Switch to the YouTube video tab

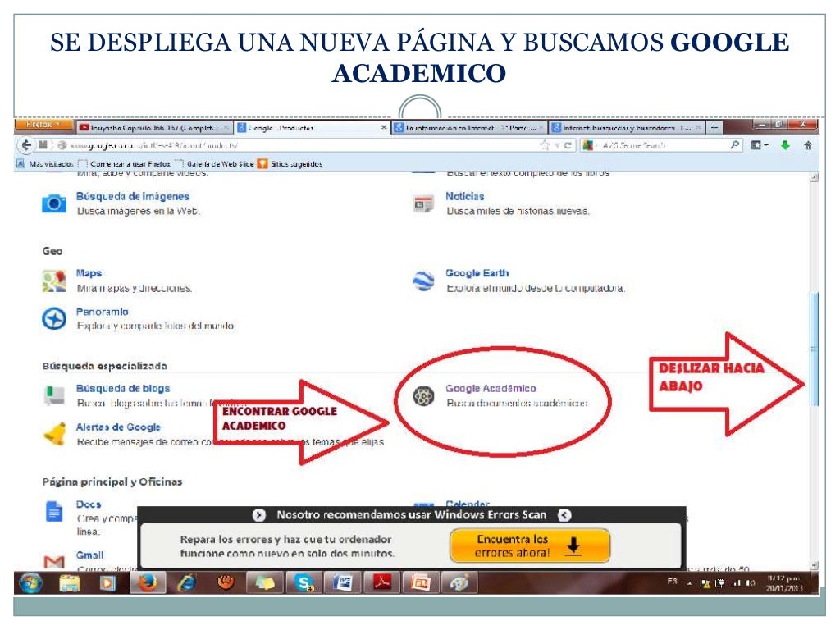(153, 127)
